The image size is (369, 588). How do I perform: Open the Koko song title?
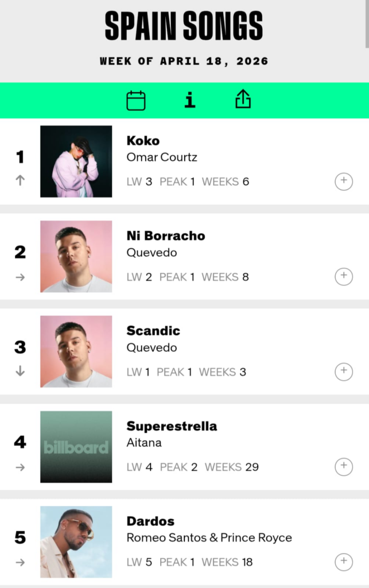pos(143,141)
